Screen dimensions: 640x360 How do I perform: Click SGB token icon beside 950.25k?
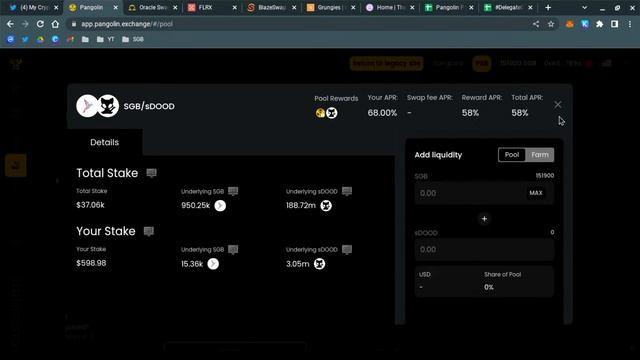220,206
